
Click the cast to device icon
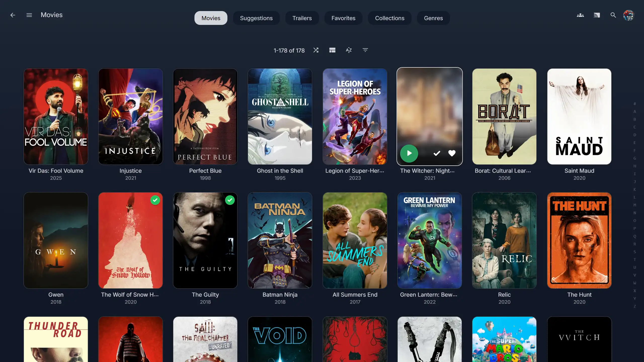point(597,15)
